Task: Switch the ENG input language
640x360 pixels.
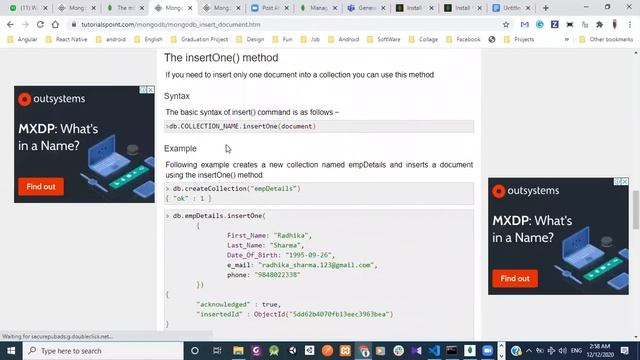Action: tap(576, 351)
